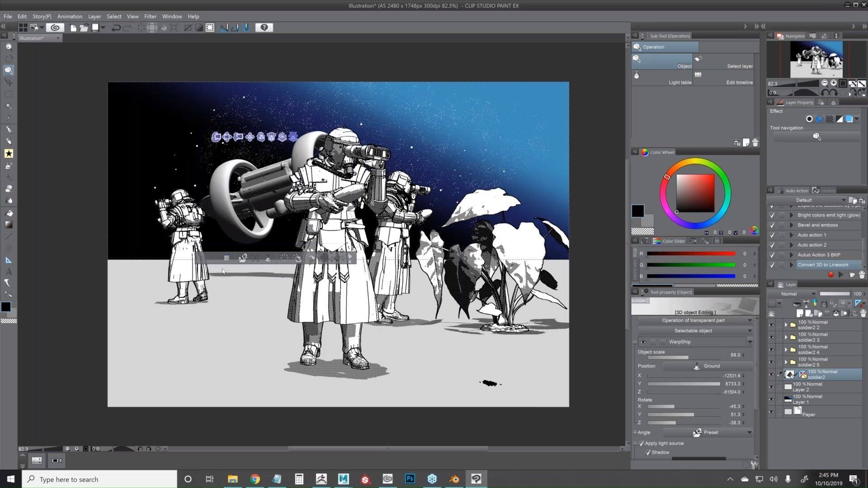The image size is (868, 488).
Task: Open Chrome from the Windows taskbar
Action: 255,479
